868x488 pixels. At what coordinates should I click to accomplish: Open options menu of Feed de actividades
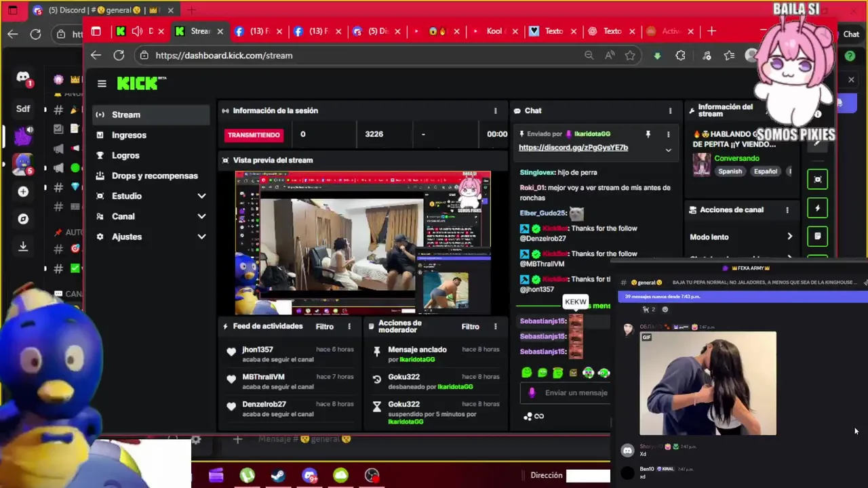coord(349,326)
